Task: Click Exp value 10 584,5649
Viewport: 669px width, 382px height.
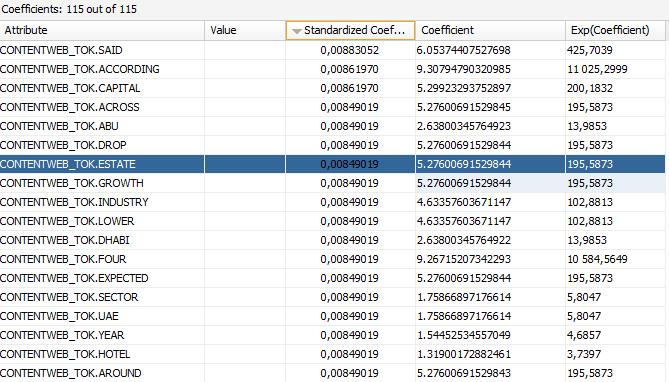Action: pyautogui.click(x=597, y=259)
